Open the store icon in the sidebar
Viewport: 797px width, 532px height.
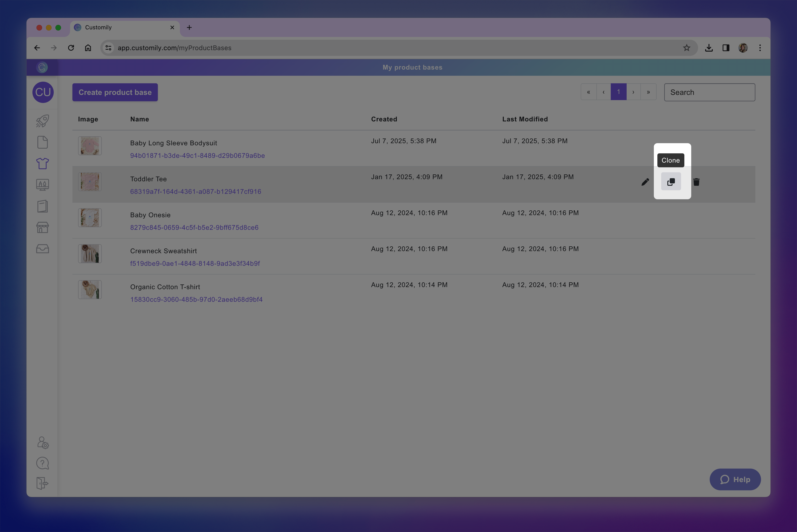point(42,228)
